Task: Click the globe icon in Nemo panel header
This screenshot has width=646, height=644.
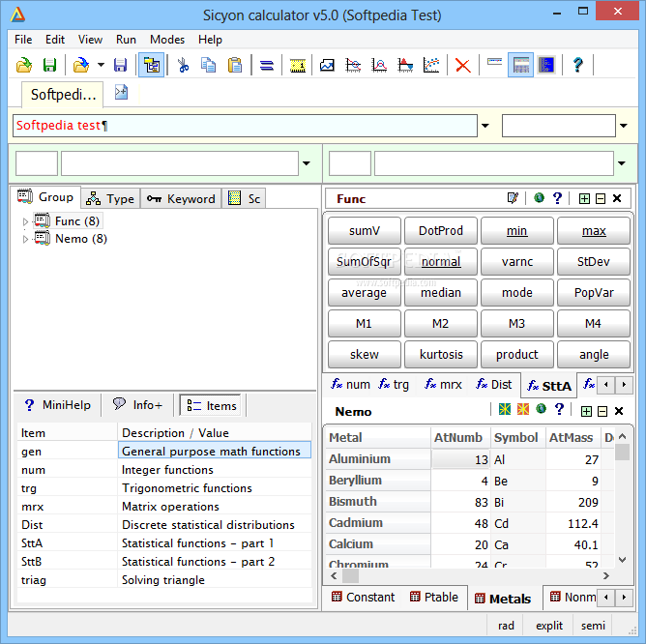Action: 541,409
